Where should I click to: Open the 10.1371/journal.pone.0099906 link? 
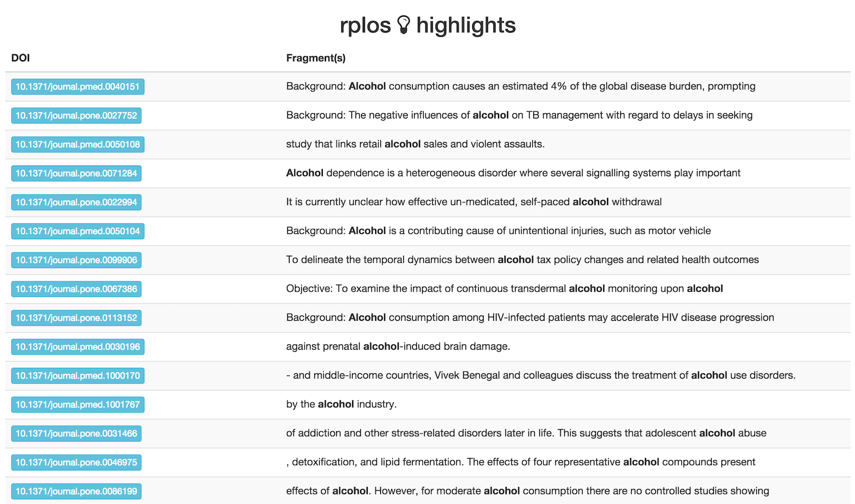click(76, 260)
